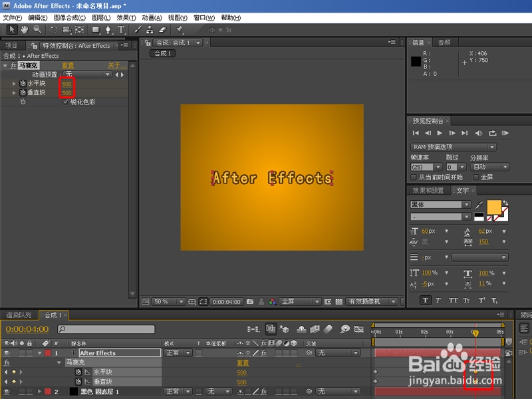Toggle 锐化色彩 checkbox
This screenshot has width=532, height=399.
[65, 102]
